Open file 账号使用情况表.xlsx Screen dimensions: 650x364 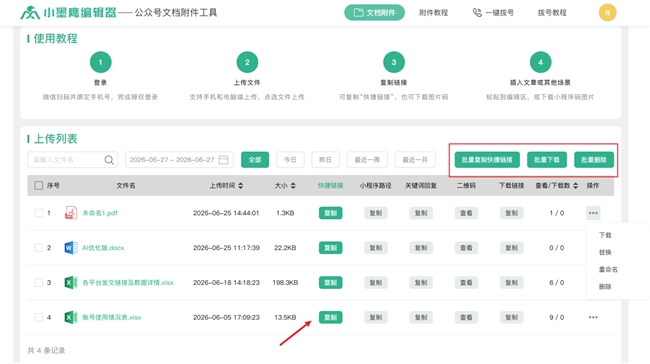pos(112,317)
